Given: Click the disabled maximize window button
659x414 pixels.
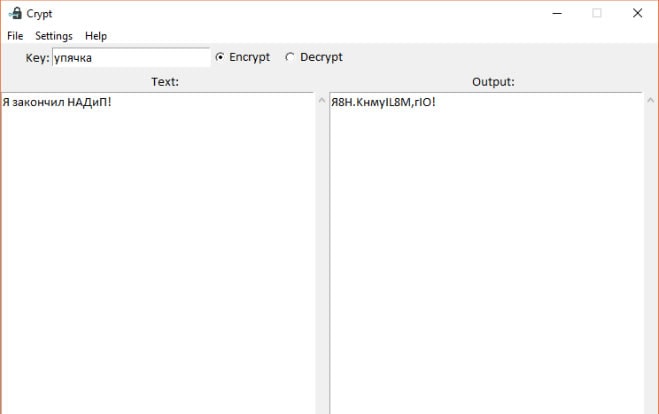Looking at the screenshot, I should click(x=597, y=14).
